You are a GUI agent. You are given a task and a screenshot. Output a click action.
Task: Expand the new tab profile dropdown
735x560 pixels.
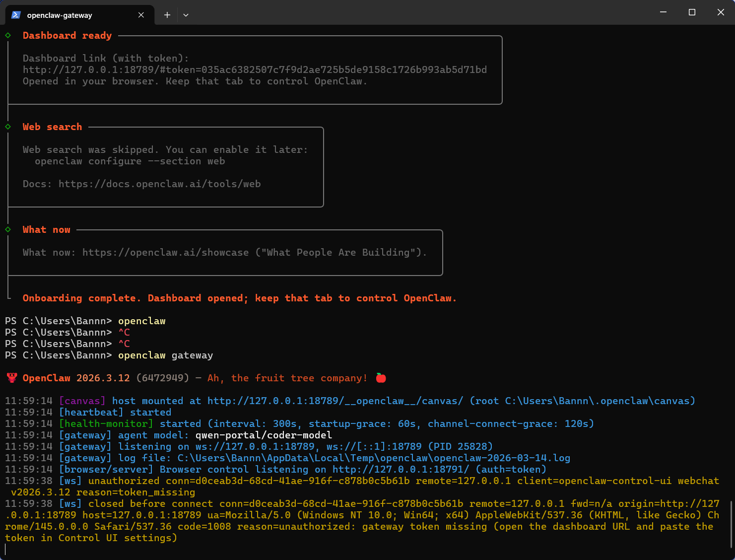coord(186,15)
